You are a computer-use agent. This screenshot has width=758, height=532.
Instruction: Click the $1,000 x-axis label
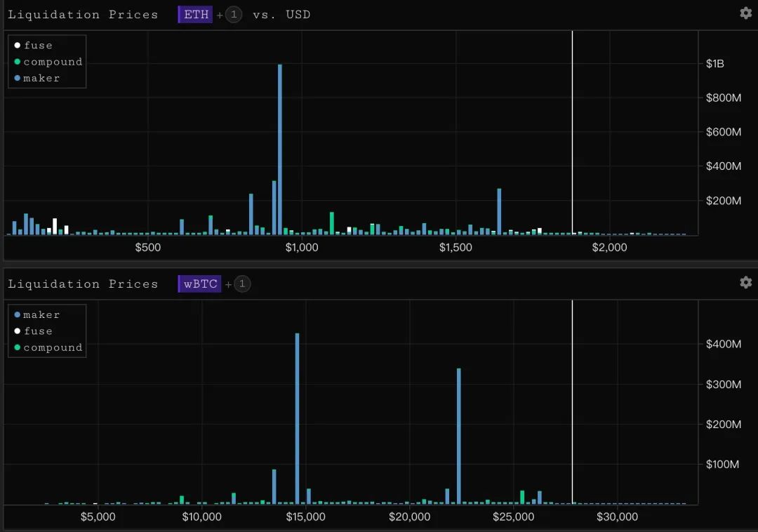pos(302,247)
